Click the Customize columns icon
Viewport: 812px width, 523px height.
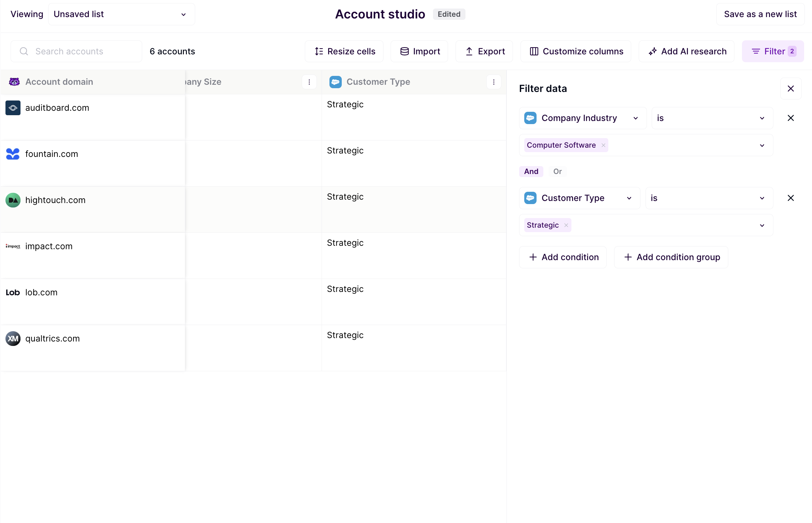point(534,51)
